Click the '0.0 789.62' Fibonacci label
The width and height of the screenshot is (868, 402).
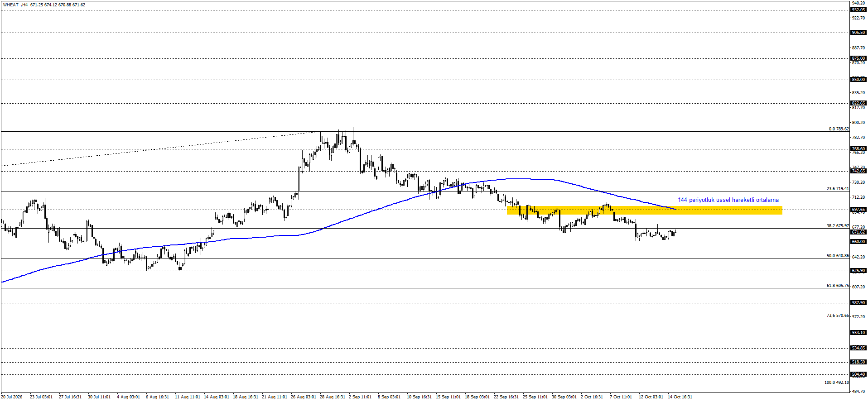point(839,129)
